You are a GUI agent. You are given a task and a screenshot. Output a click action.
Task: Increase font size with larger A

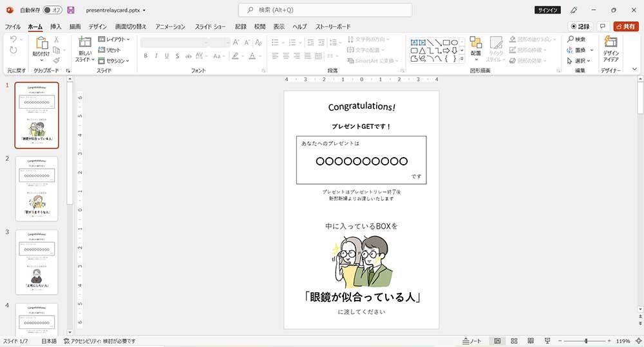(236, 42)
